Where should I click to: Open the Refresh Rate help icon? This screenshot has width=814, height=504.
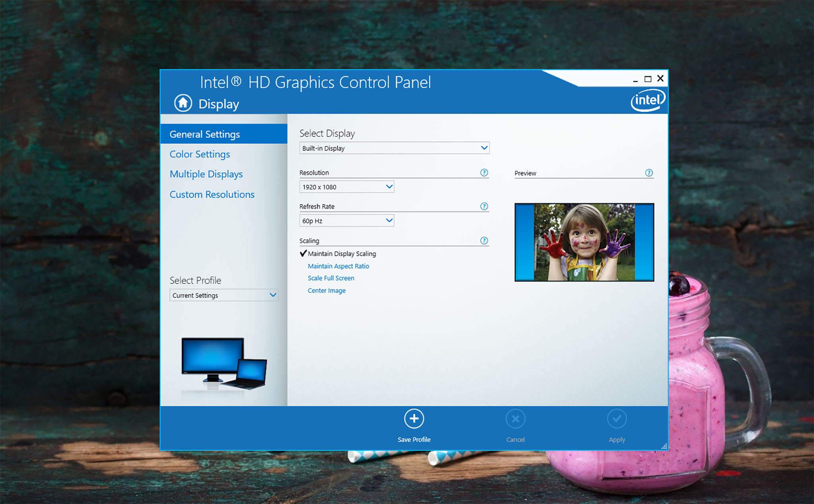point(484,206)
